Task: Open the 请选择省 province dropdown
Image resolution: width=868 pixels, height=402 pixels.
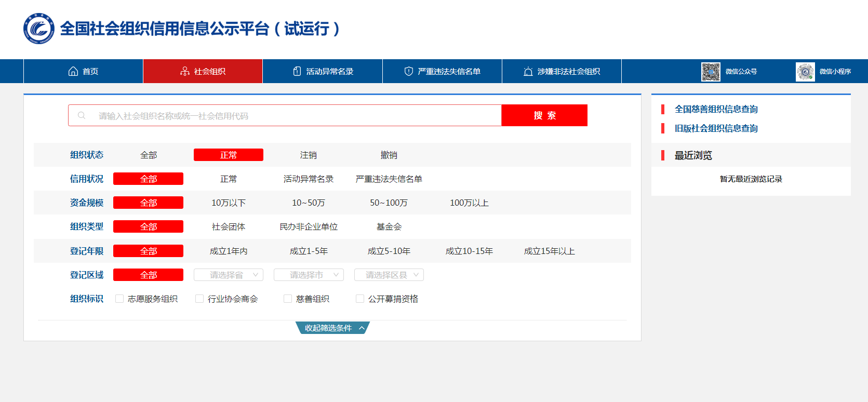Action: click(229, 275)
